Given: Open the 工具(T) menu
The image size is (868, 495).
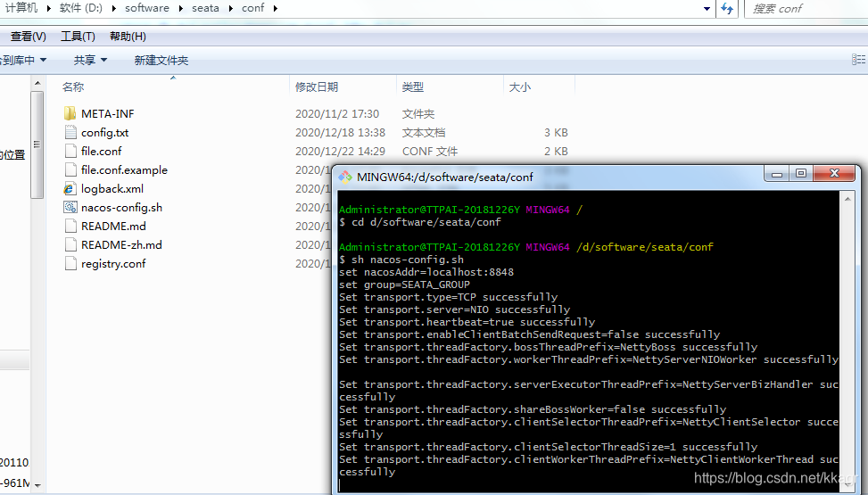Looking at the screenshot, I should [x=78, y=37].
